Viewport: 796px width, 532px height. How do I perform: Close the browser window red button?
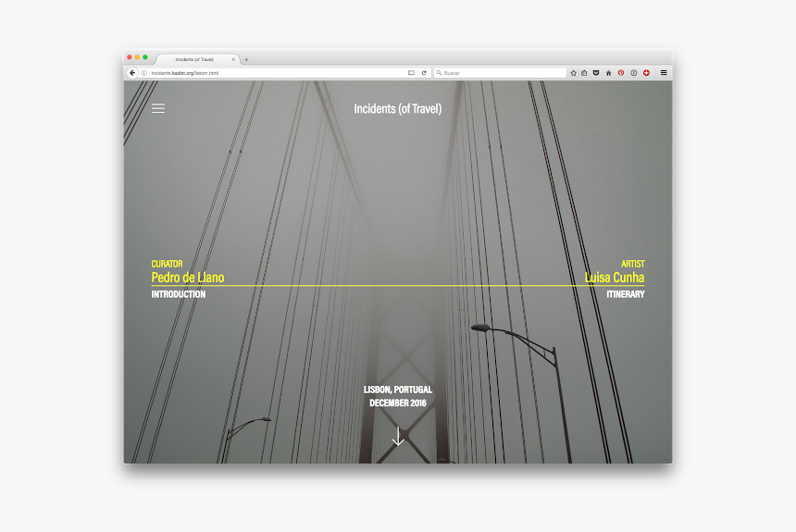130,57
